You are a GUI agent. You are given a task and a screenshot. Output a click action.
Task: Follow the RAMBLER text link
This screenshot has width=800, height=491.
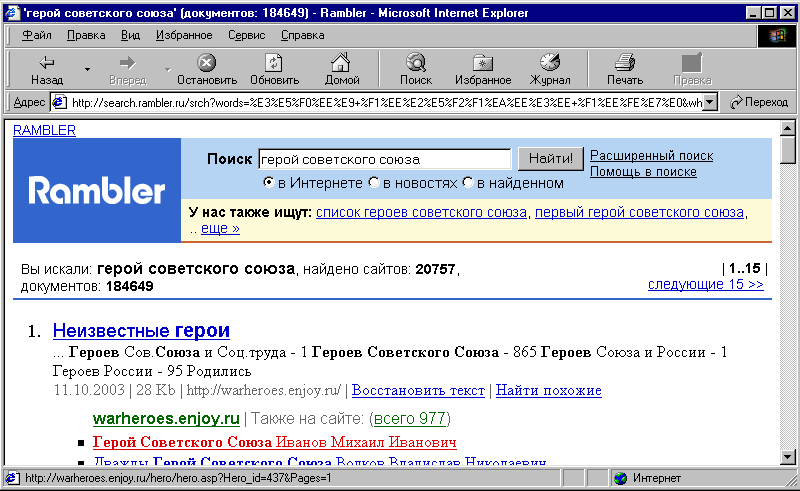(x=44, y=130)
